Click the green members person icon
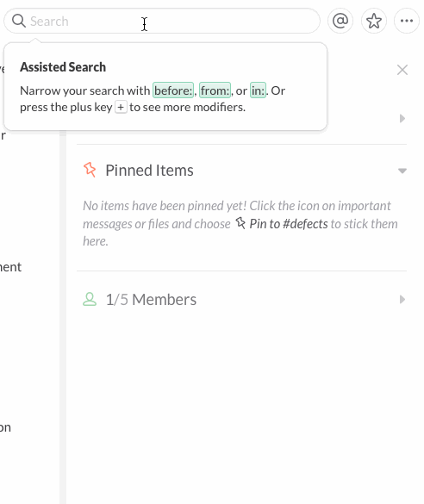Viewport: 424px width, 504px height. (90, 299)
